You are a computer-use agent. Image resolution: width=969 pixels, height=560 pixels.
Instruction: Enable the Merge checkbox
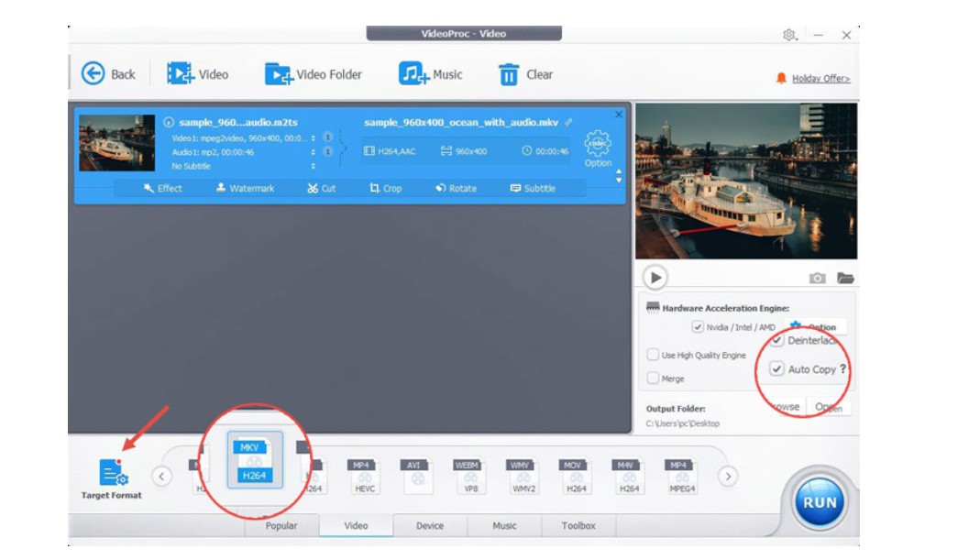tap(653, 379)
